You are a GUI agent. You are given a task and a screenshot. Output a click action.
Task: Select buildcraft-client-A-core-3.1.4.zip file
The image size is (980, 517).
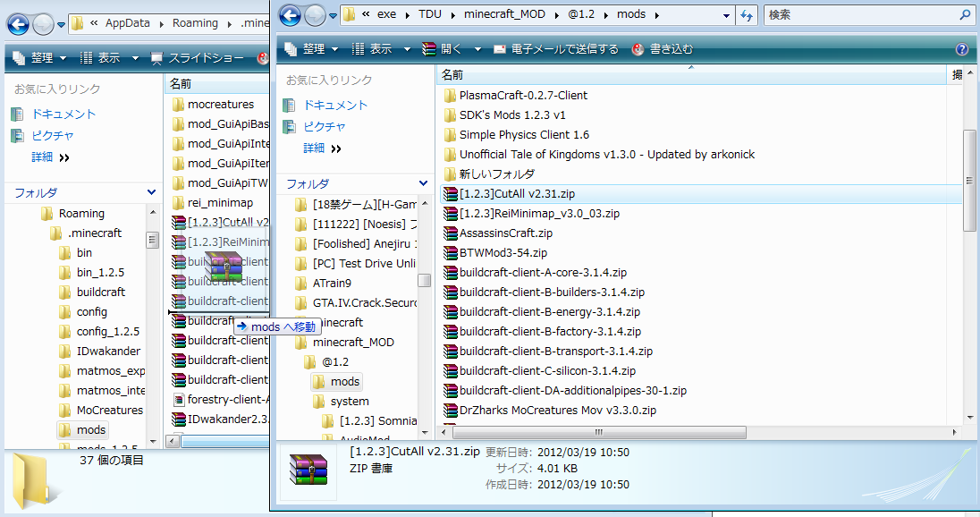click(x=535, y=273)
